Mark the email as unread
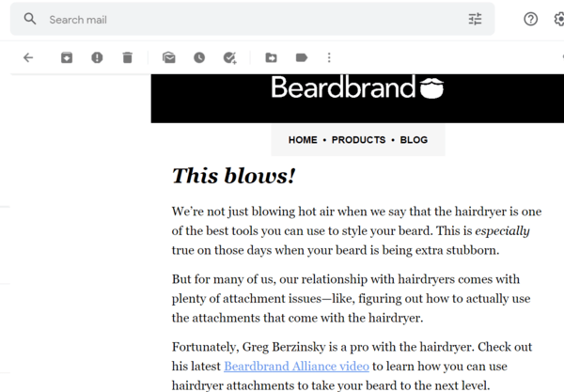Viewport: 564px width, 392px height. tap(169, 57)
